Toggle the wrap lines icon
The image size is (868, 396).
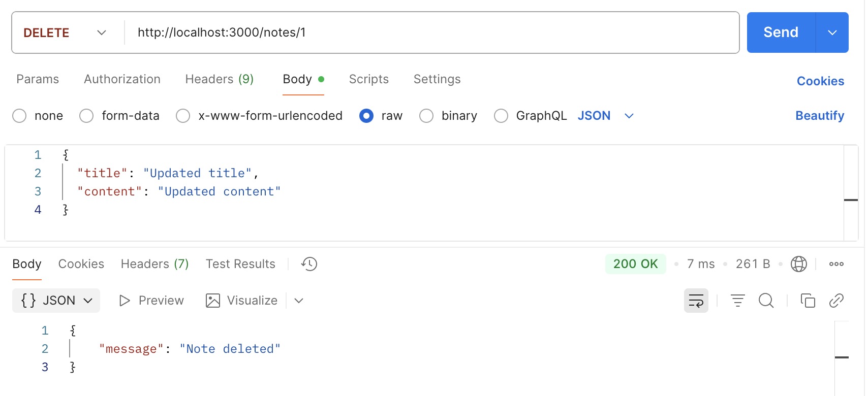(x=696, y=301)
